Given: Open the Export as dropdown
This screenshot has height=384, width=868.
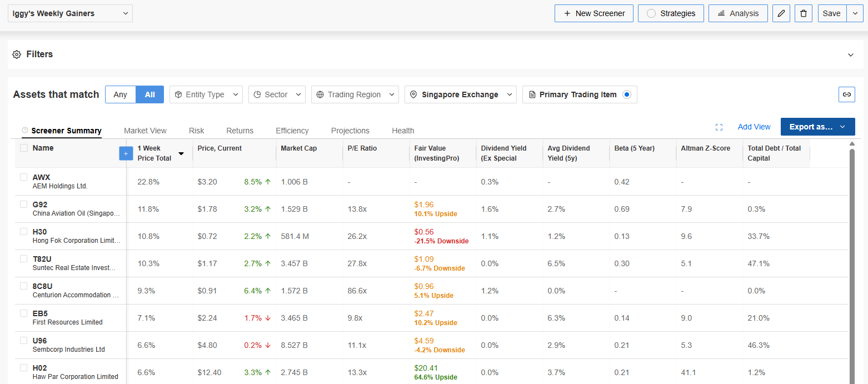Looking at the screenshot, I should (818, 127).
